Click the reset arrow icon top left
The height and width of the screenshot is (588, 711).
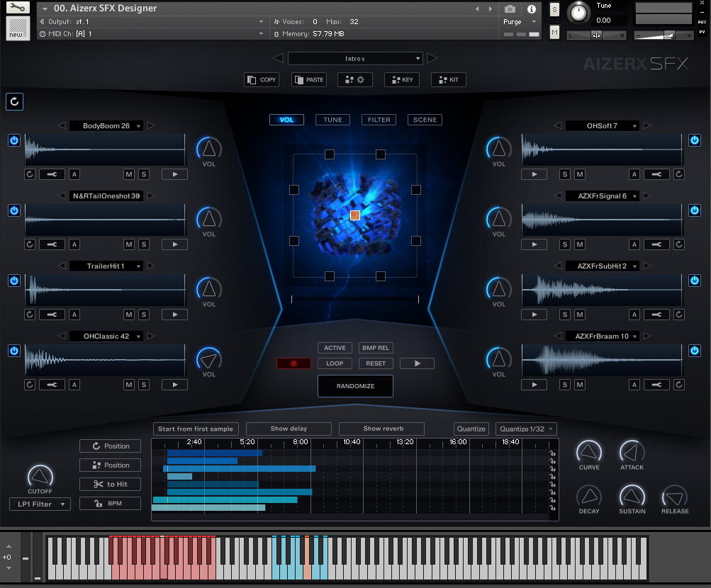[x=14, y=101]
